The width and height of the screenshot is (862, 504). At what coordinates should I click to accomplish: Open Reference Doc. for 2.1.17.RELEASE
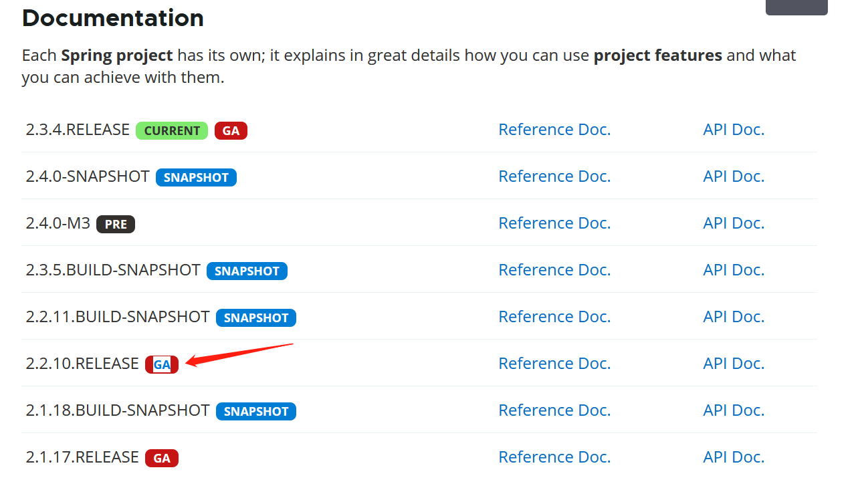(x=554, y=457)
